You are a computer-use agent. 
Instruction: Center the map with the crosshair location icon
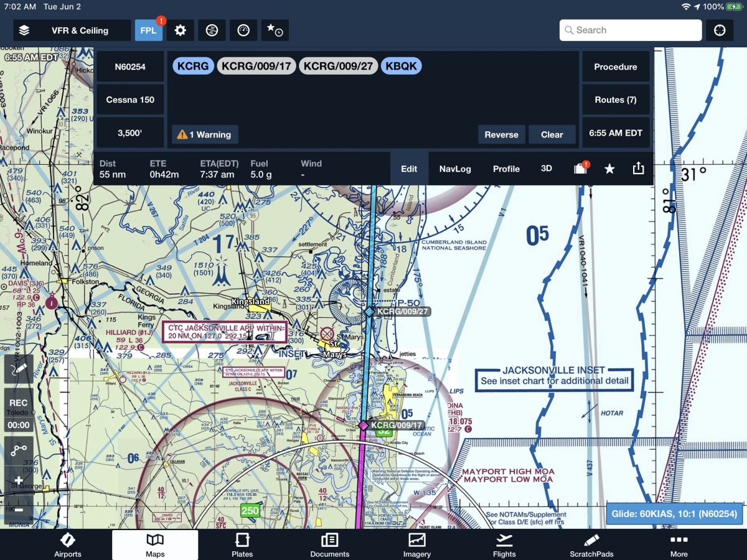point(720,30)
